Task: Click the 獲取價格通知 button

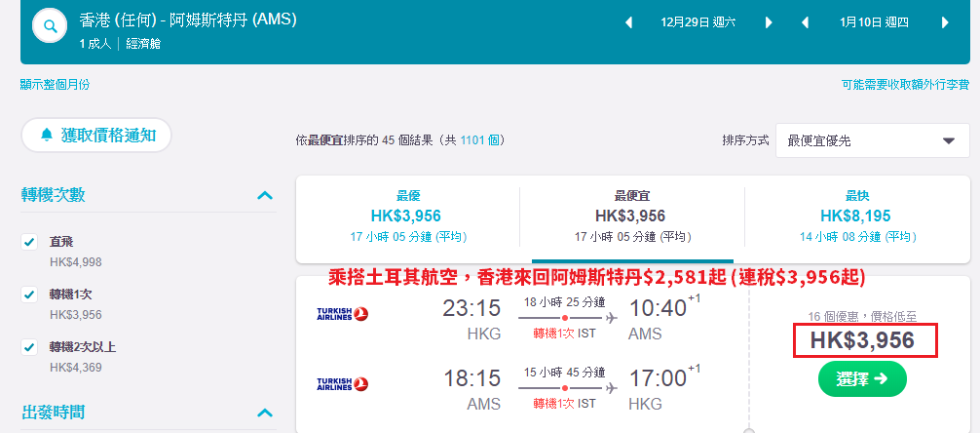Action: 96,136
